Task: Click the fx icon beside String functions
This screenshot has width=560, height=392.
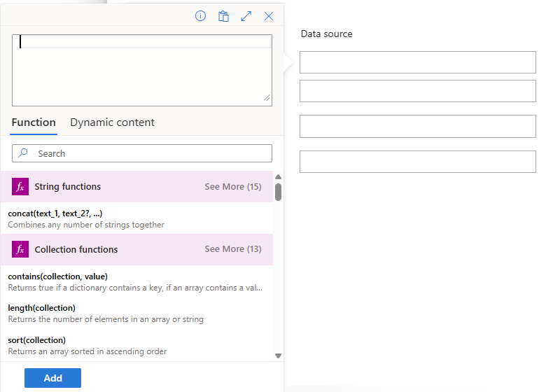Action: (20, 186)
